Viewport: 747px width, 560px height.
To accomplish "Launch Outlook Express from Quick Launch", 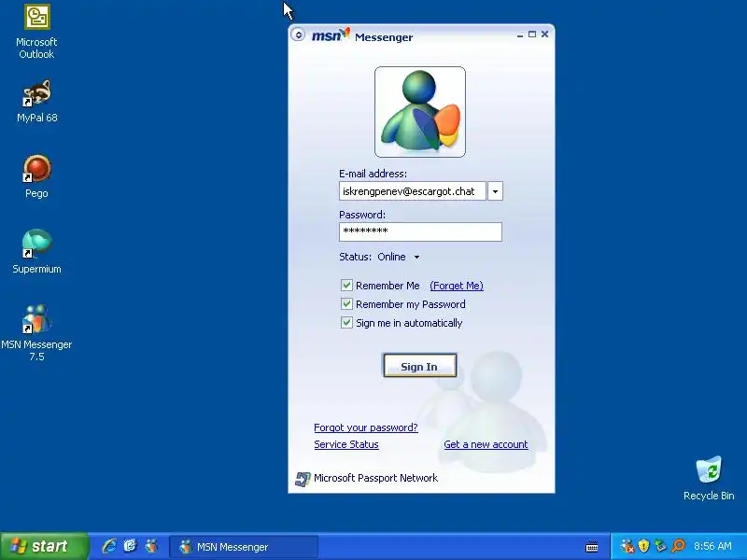I will pos(130,546).
